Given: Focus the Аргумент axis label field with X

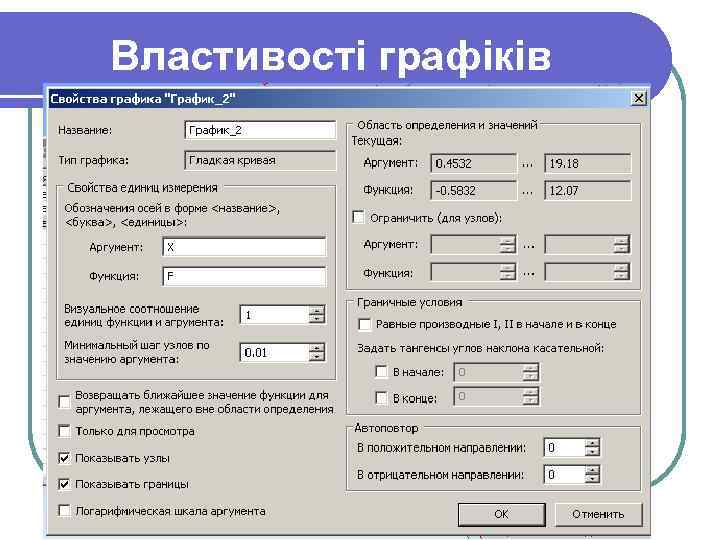Looking at the screenshot, I should click(244, 247).
